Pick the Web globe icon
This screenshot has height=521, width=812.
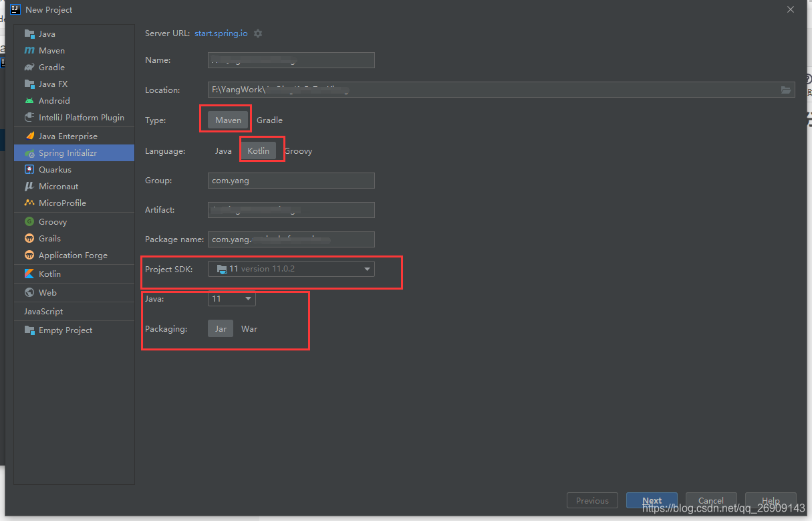click(29, 292)
